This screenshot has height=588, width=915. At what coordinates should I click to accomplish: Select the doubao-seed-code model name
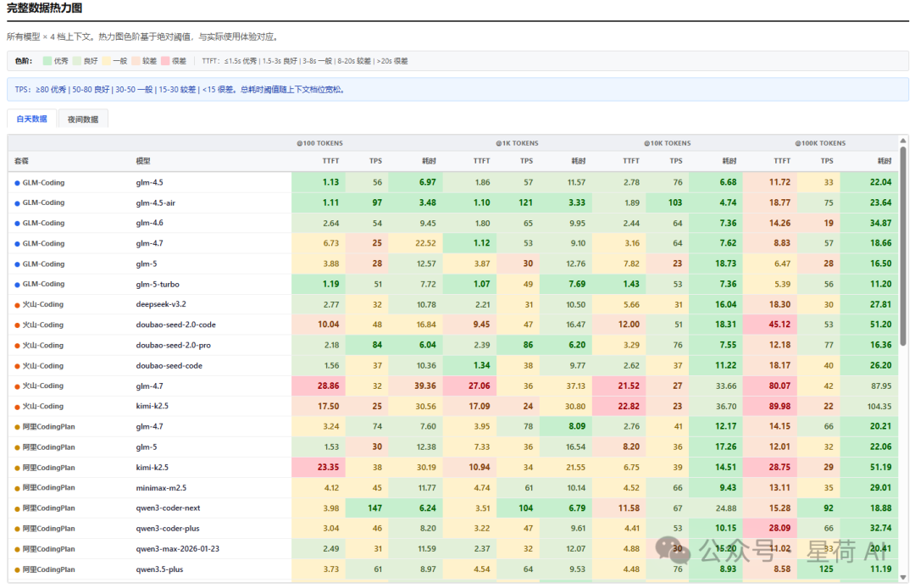click(x=169, y=366)
